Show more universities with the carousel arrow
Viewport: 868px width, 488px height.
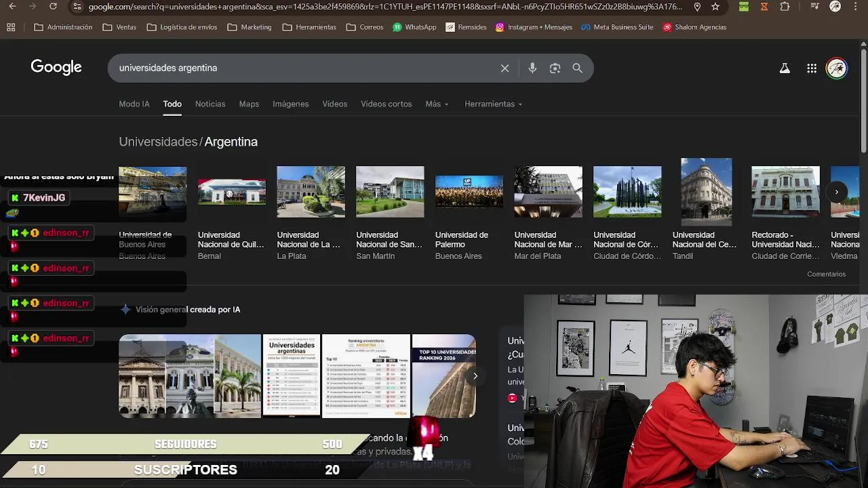(837, 192)
